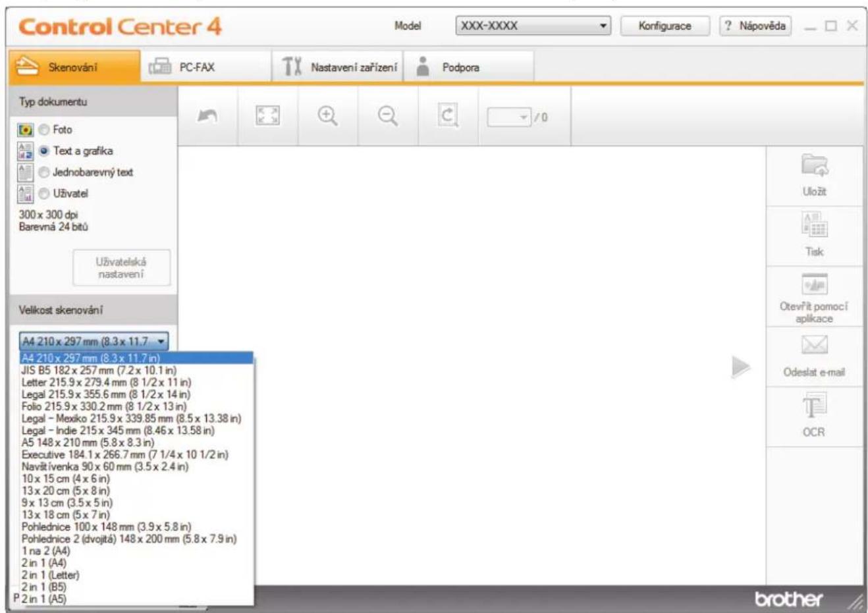868x613 pixels.
Task: Select the Jednobarevný text radio button
Action: [x=43, y=173]
